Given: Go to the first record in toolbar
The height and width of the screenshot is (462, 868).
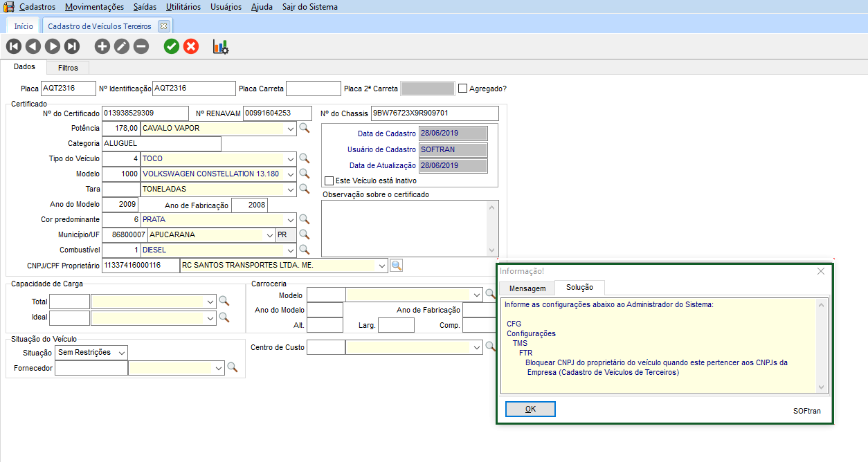Looking at the screenshot, I should [13, 46].
